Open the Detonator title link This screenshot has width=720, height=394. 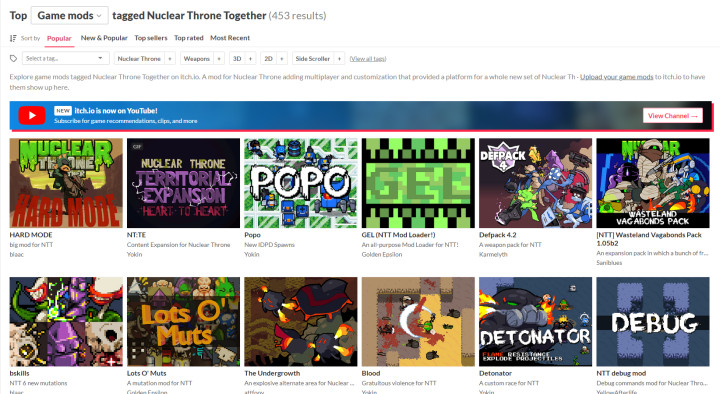click(x=495, y=373)
